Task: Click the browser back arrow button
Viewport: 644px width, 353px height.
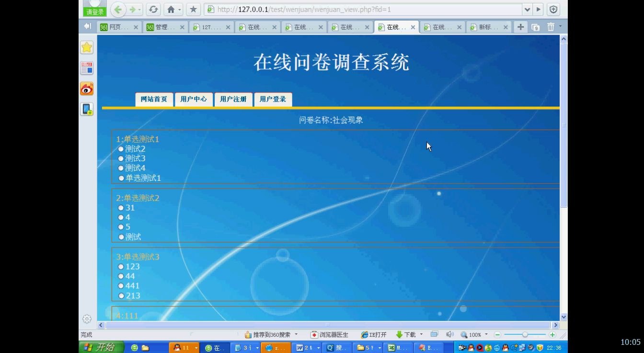Action: 118,10
